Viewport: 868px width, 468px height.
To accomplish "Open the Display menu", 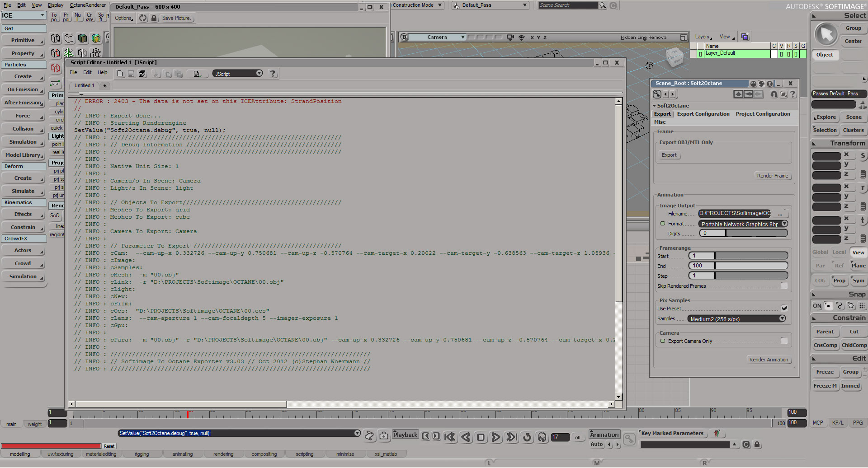I will [56, 5].
